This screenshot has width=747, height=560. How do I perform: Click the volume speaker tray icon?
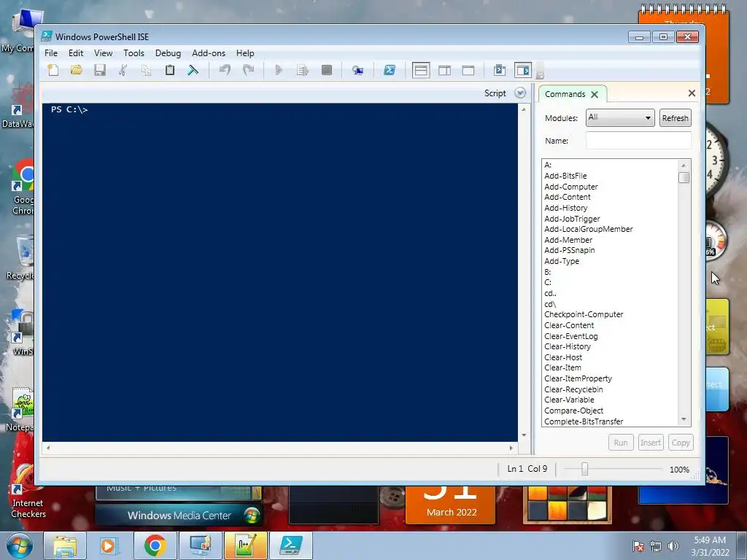tap(673, 546)
